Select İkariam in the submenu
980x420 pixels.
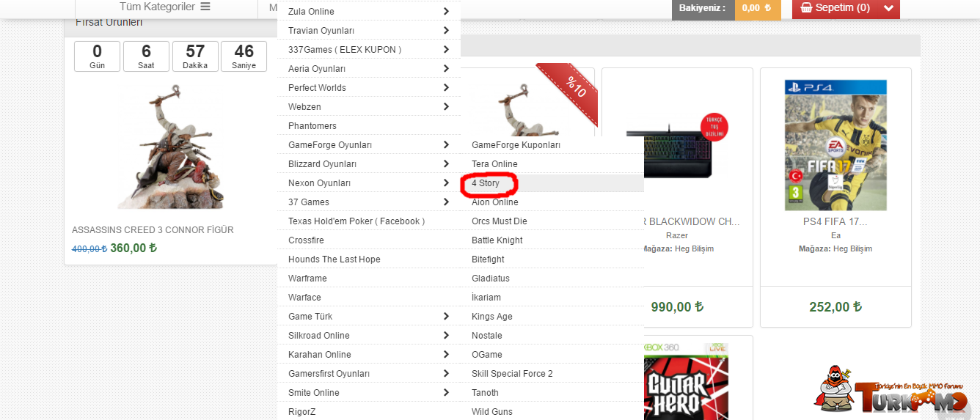(x=552, y=297)
